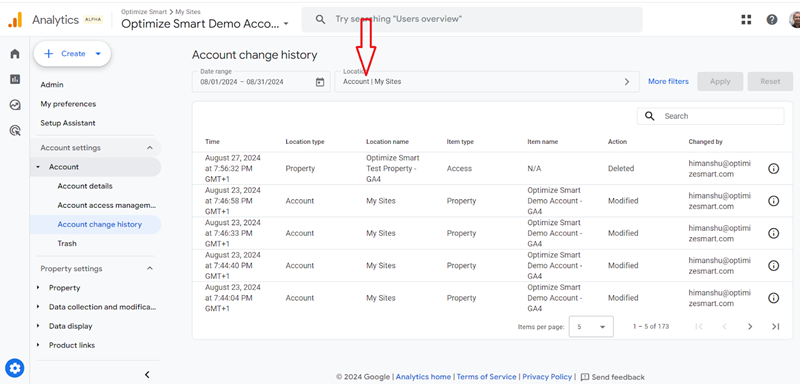Click the Item name column header
The height and width of the screenshot is (384, 800).
tap(542, 142)
